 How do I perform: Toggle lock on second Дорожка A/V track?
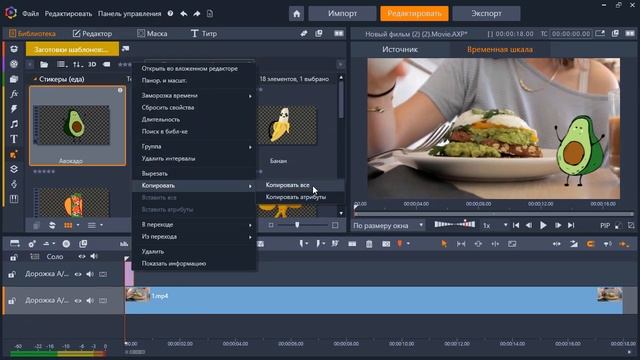(x=12, y=301)
